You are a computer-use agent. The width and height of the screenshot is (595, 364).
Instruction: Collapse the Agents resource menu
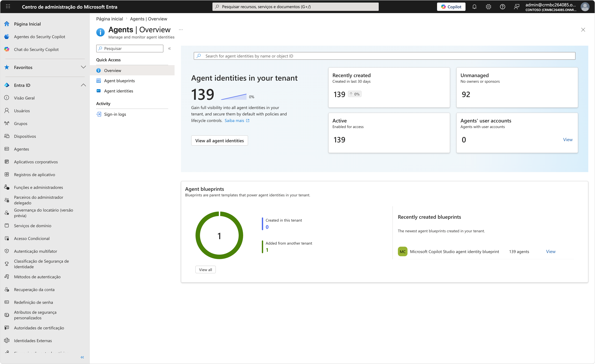point(169,49)
